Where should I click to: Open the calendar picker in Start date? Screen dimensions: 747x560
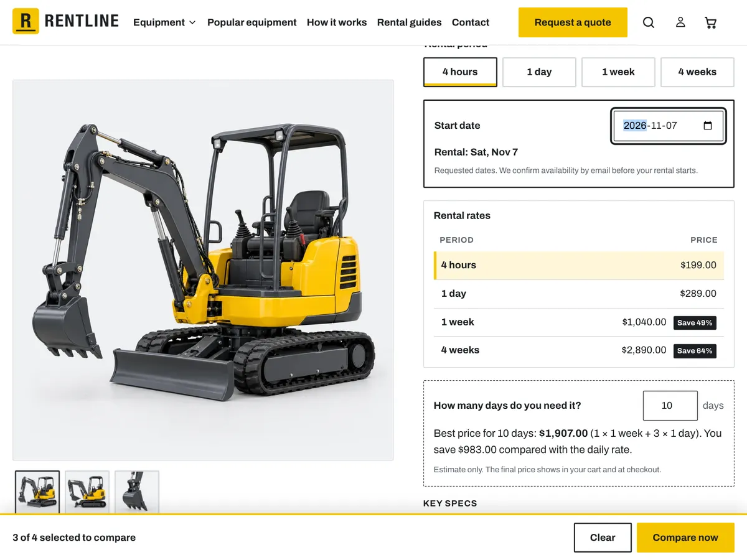[x=708, y=126]
